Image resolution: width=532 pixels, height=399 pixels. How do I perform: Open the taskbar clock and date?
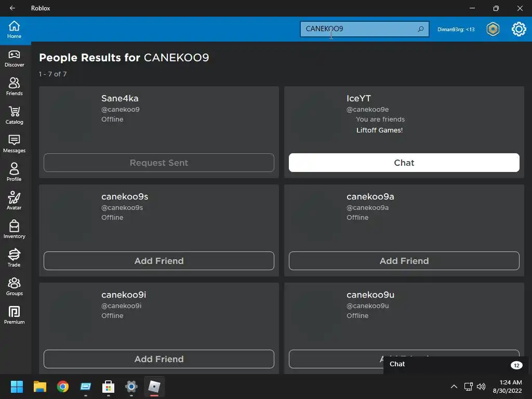point(507,387)
